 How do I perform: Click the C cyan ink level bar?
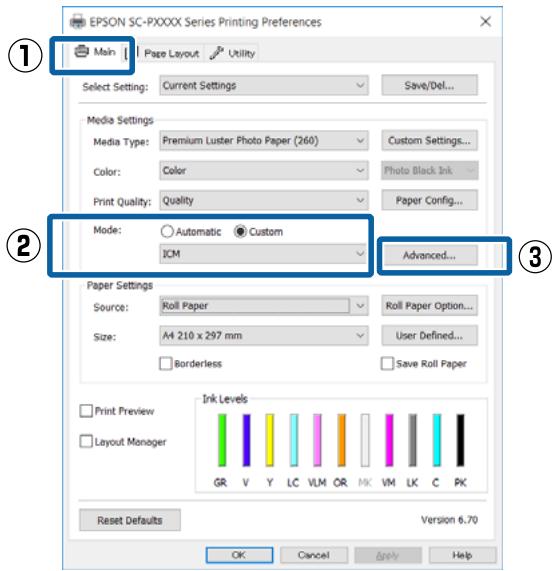(436, 440)
